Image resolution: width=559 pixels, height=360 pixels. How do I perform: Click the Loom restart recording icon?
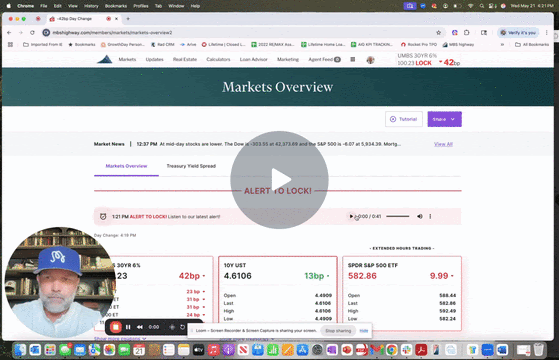[x=182, y=327]
